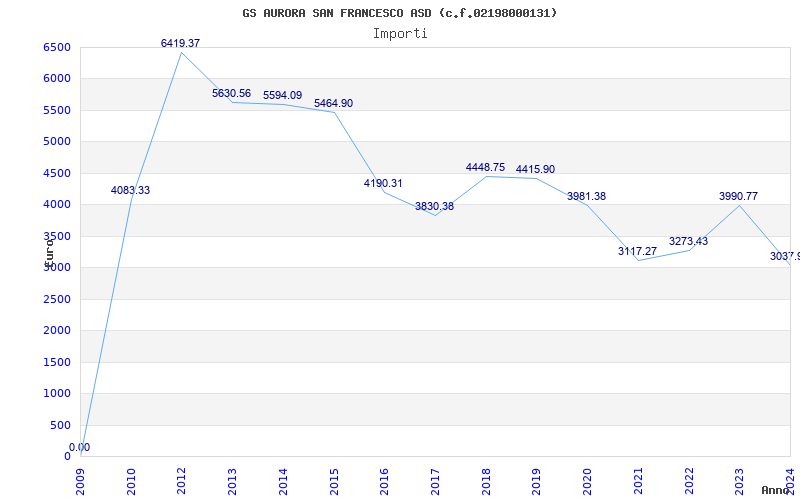800x500 pixels.
Task: Click the 2013 year axis label
Action: click(233, 482)
